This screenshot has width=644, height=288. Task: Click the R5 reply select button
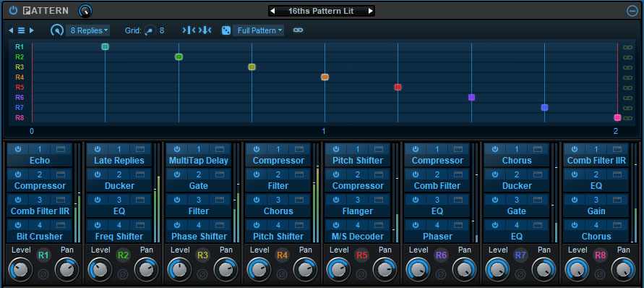[361, 255]
